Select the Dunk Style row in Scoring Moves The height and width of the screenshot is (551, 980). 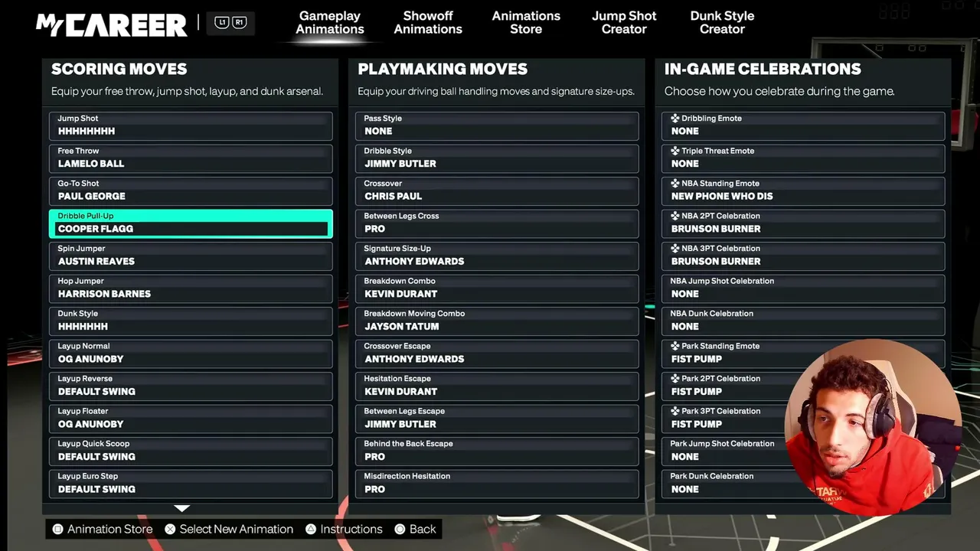tap(191, 321)
